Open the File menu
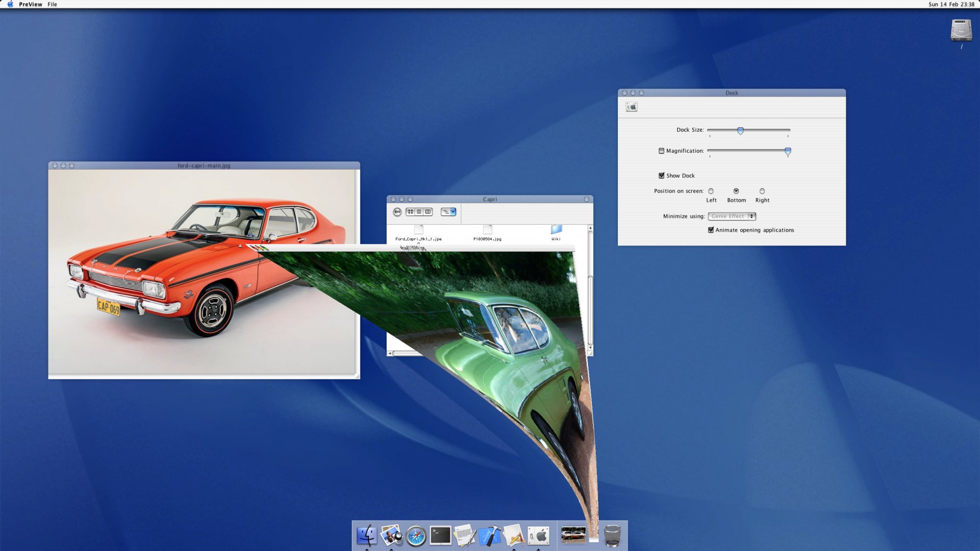 [x=52, y=4]
